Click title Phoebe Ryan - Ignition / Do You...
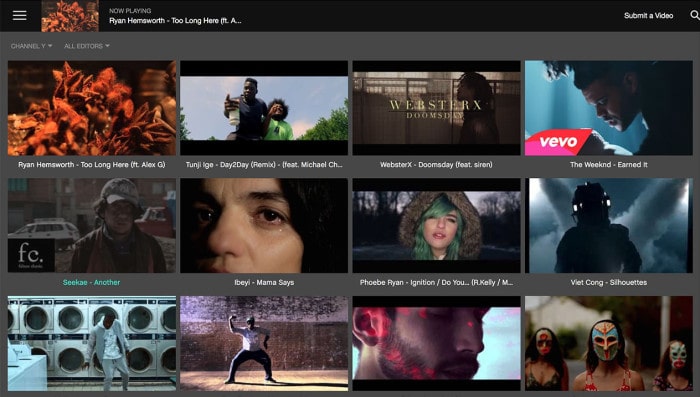 point(436,282)
